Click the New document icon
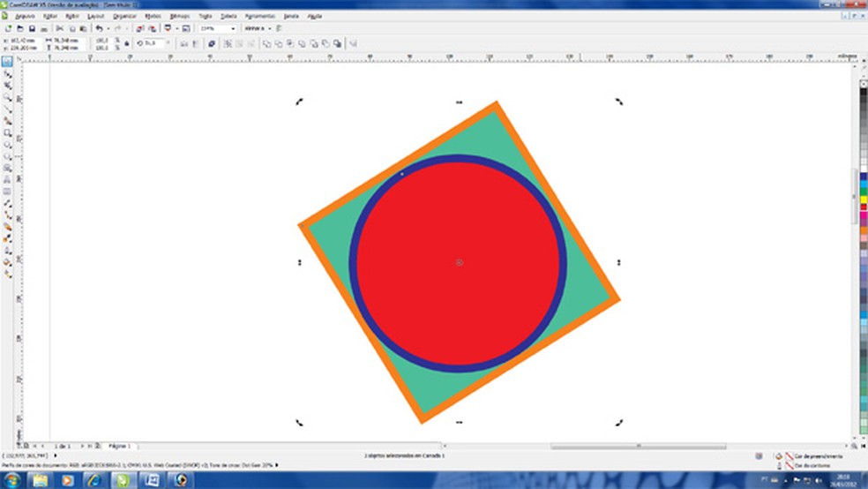 (x=8, y=28)
